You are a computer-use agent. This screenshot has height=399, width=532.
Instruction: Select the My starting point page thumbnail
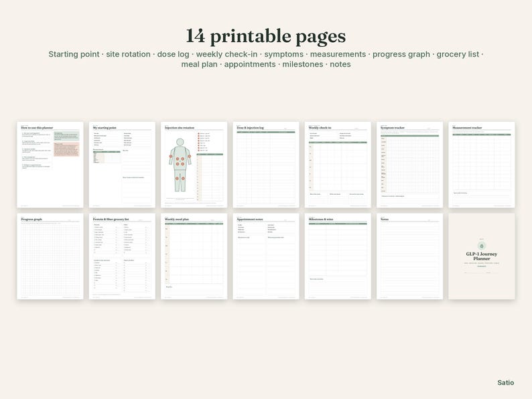(122, 165)
